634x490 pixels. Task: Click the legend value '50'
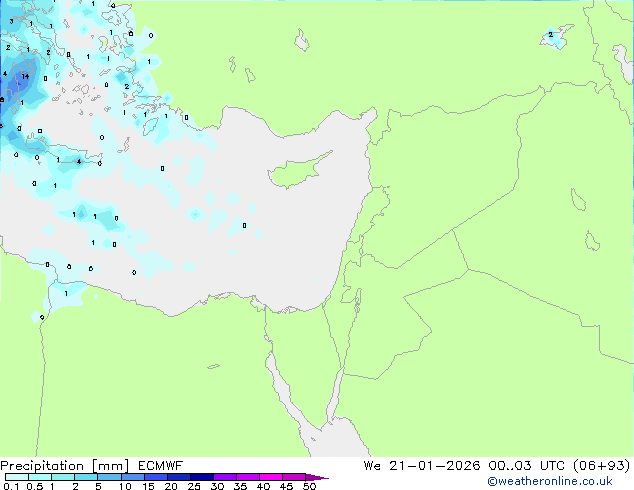click(x=309, y=486)
